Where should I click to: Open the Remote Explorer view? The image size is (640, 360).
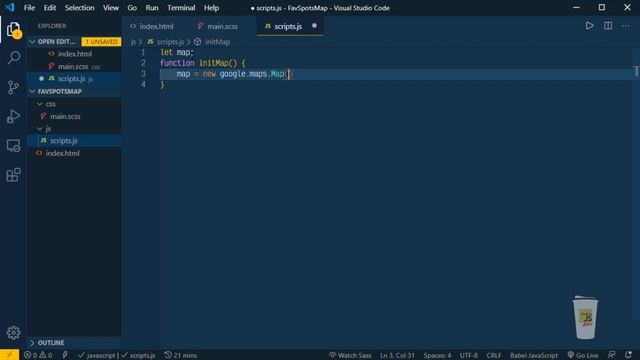pos(13,146)
